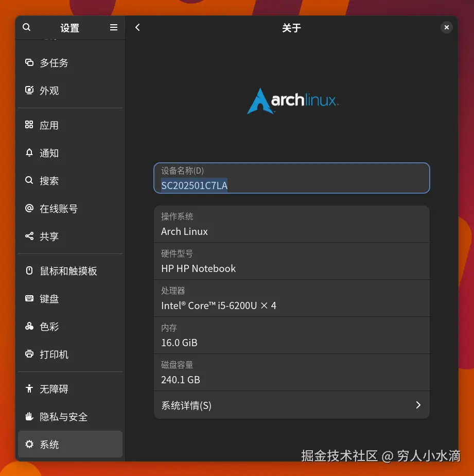
Task: Open the 多任务 settings page
Action: [71, 63]
